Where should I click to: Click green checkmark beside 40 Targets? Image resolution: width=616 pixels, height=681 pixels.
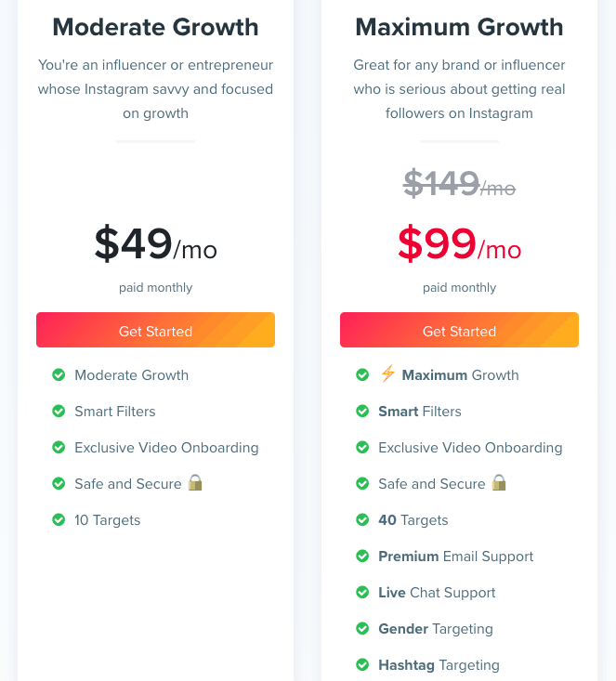tap(362, 519)
